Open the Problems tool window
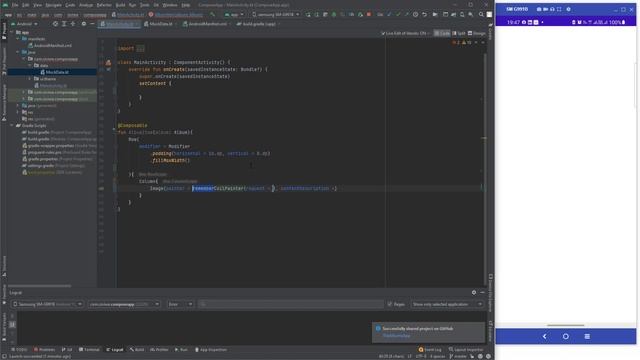The width and height of the screenshot is (640, 360). click(44, 350)
